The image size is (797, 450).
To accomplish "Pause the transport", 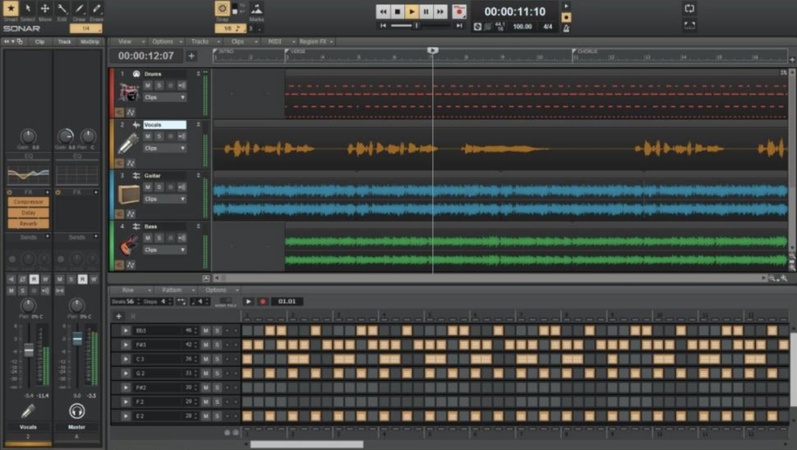I will [426, 11].
